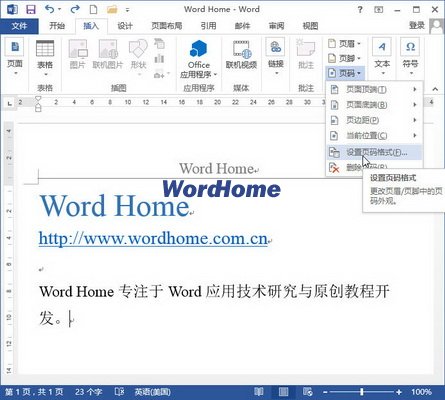
Task: Click the remove page numbers menu icon
Action: (334, 168)
